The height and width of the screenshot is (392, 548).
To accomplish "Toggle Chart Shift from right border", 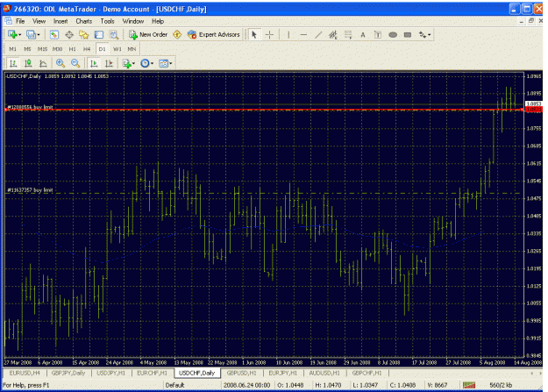I will (109, 63).
